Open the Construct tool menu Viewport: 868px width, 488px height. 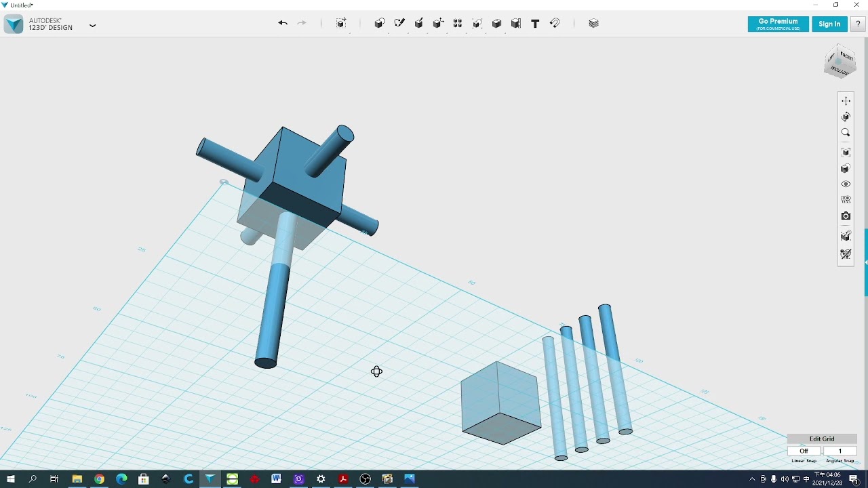click(x=419, y=24)
